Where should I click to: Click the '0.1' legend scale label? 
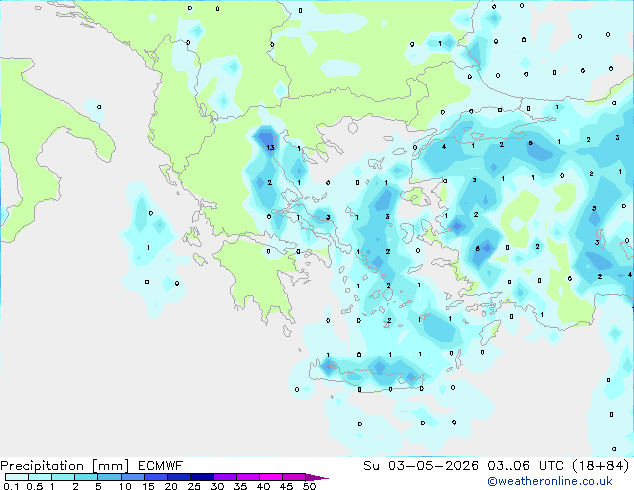click(11, 486)
